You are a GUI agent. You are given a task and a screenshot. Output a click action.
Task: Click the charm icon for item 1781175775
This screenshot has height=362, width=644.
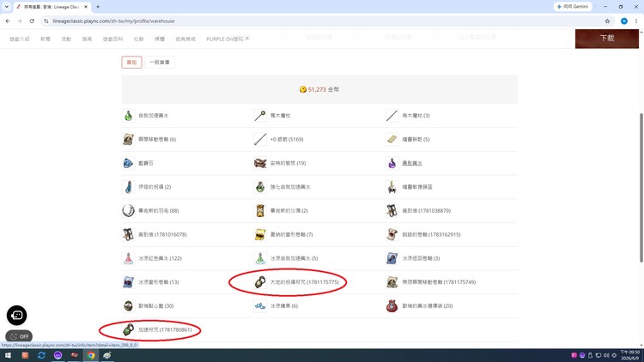click(x=260, y=282)
